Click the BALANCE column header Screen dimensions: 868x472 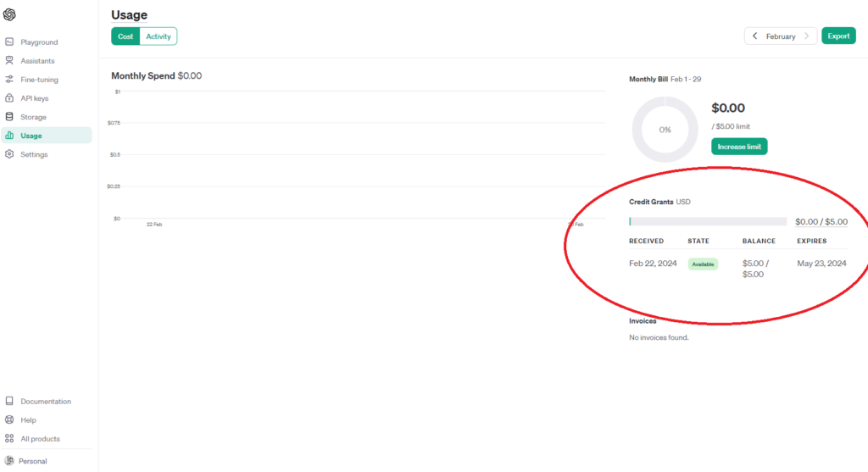tap(759, 242)
